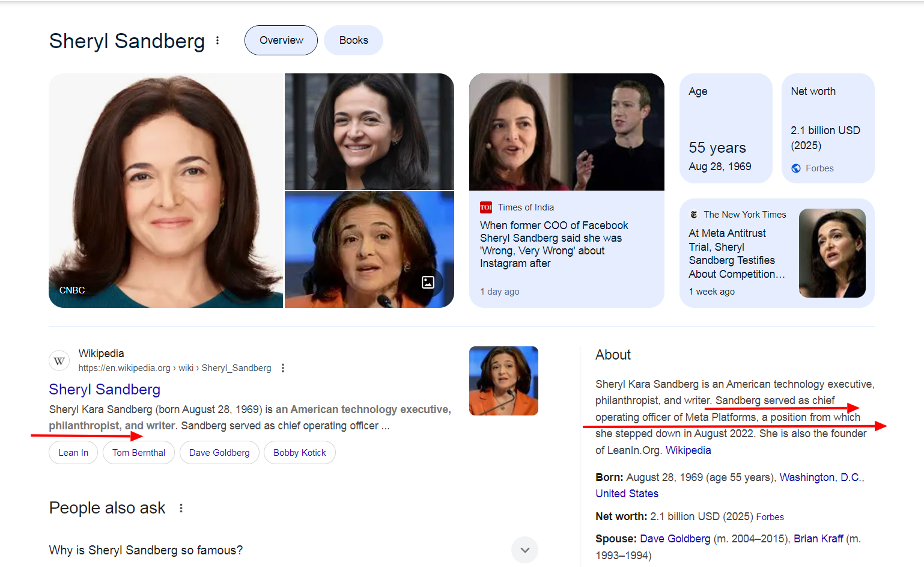Screen dimensions: 924x567
Task: Click the 'People also ask' heading
Action: point(107,508)
